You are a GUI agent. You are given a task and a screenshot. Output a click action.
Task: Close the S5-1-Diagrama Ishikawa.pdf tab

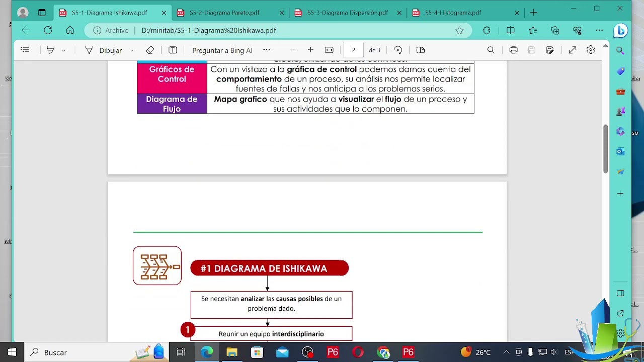pyautogui.click(x=164, y=13)
